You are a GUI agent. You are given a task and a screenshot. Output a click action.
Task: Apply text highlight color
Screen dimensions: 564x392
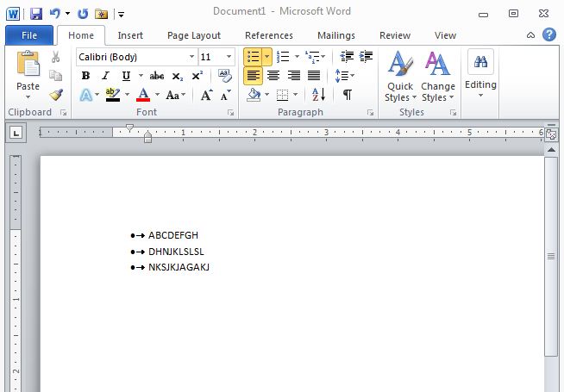113,96
